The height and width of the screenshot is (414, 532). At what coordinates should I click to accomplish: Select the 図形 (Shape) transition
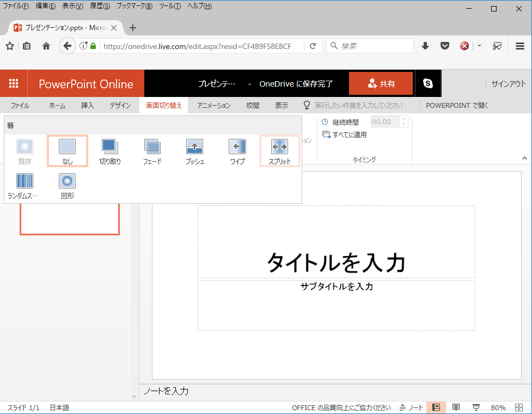(68, 185)
